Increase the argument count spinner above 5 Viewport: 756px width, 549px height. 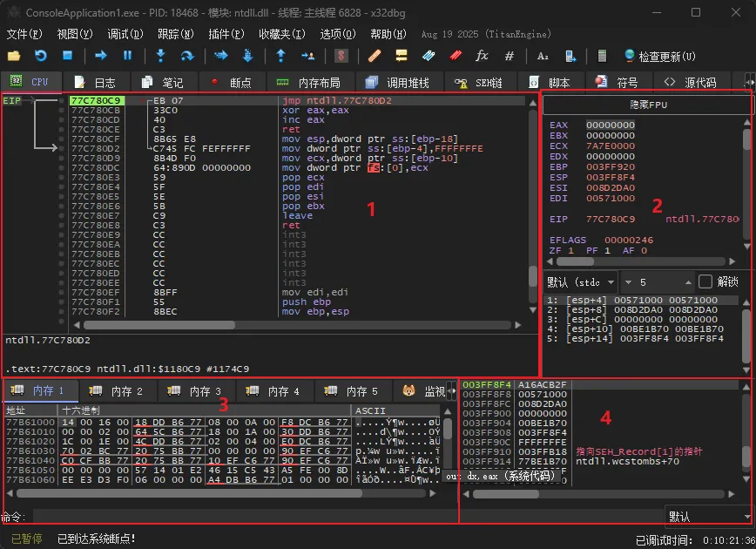tap(688, 281)
